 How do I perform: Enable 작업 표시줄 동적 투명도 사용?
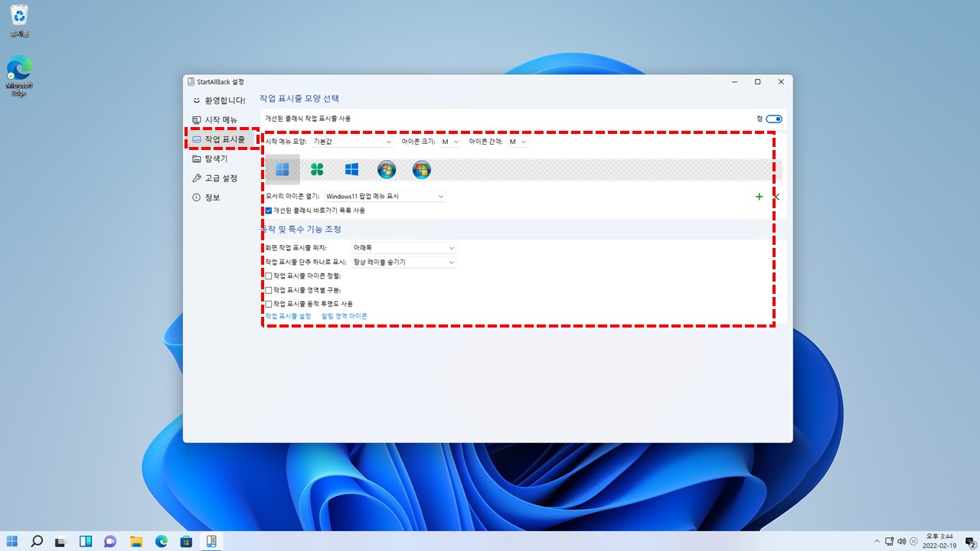pos(269,304)
